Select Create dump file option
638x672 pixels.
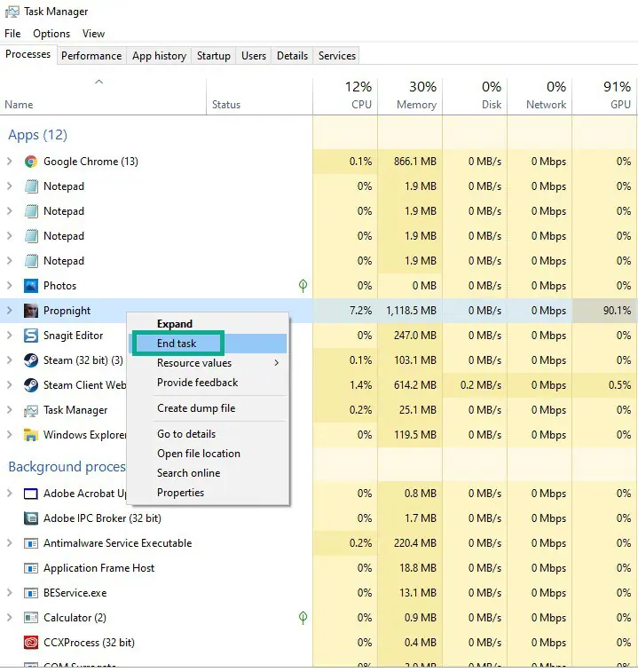208,408
